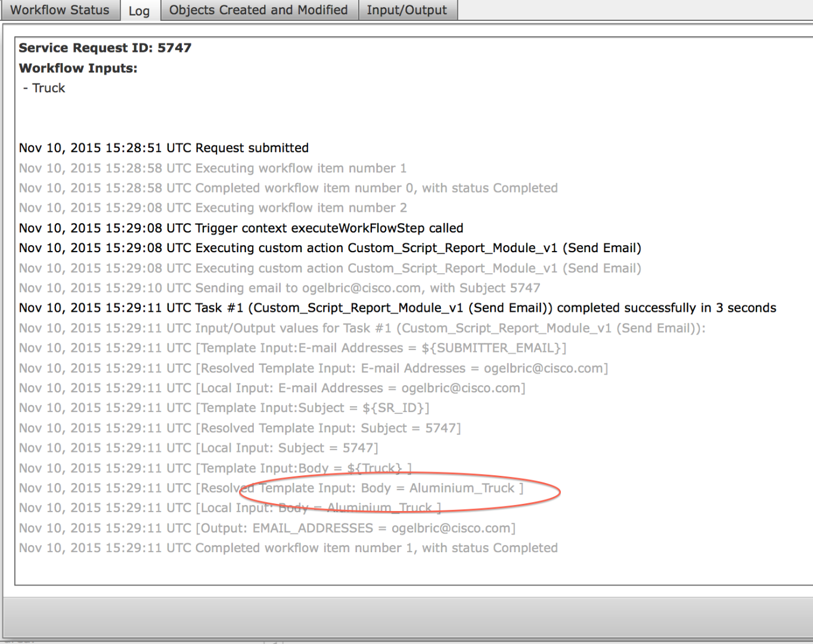
Task: Click 'Local Input: Body = Aluminium_Truck' line
Action: [x=230, y=508]
